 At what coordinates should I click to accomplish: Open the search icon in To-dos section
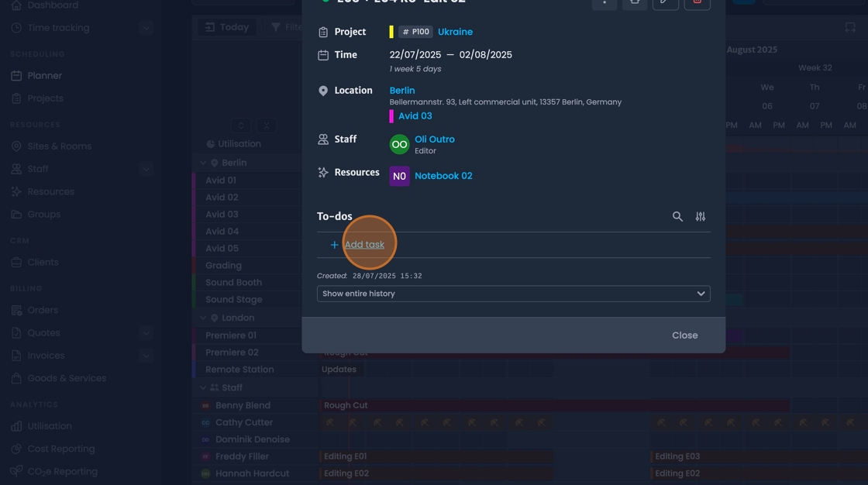pos(677,216)
